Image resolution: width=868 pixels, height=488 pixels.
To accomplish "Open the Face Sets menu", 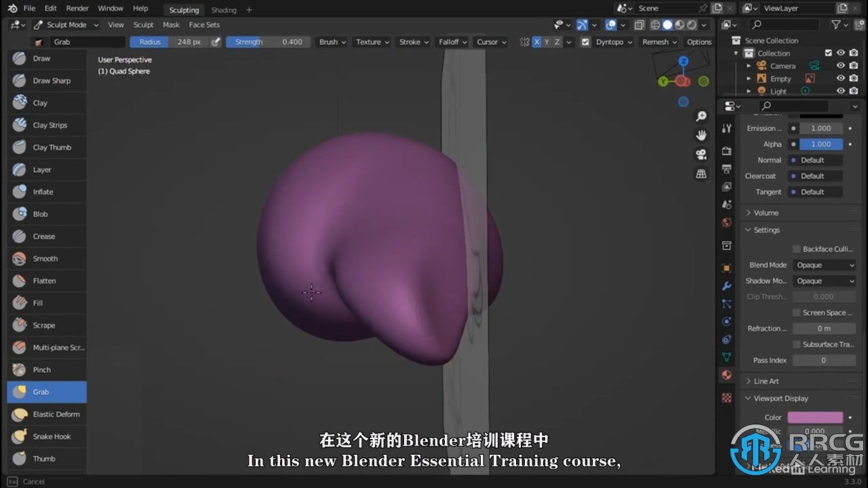I will tap(204, 24).
